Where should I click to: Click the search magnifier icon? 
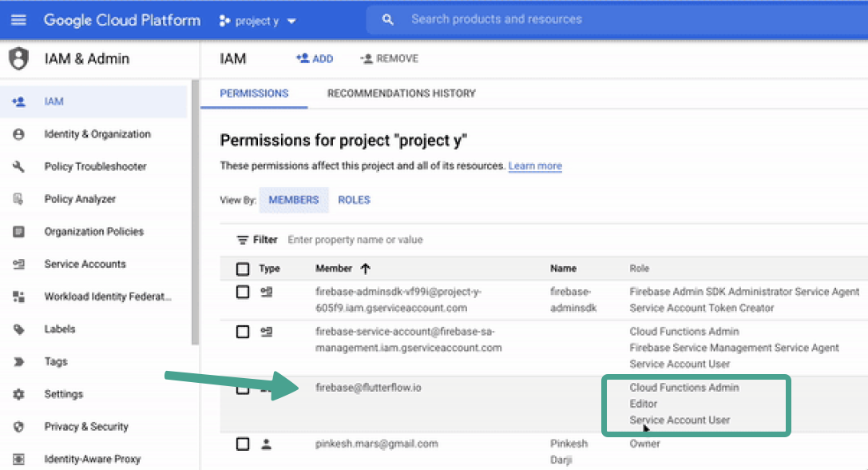[387, 19]
